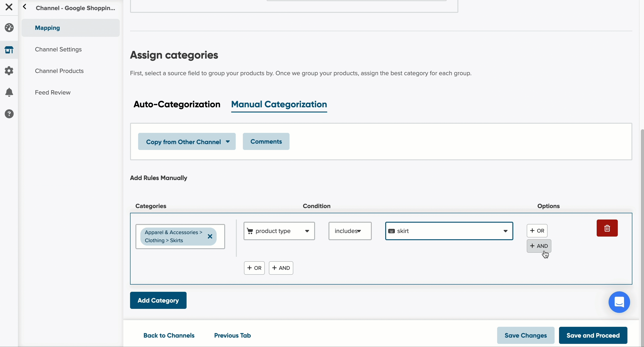The width and height of the screenshot is (644, 347).
Task: Click Save and Proceed
Action: (x=593, y=335)
